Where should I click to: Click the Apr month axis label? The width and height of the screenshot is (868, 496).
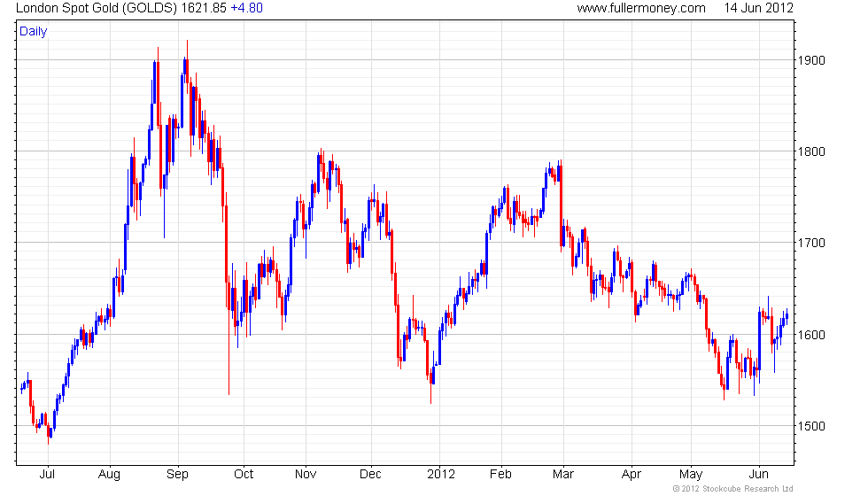pyautogui.click(x=631, y=475)
